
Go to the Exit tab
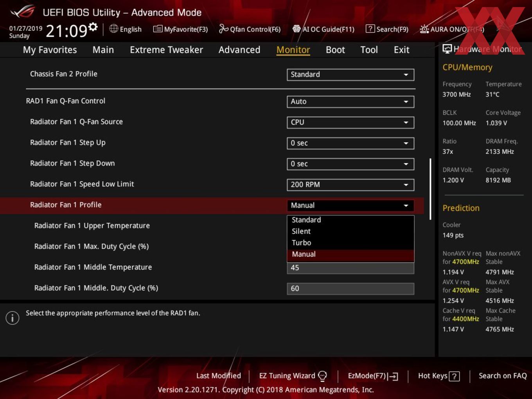[x=401, y=50]
